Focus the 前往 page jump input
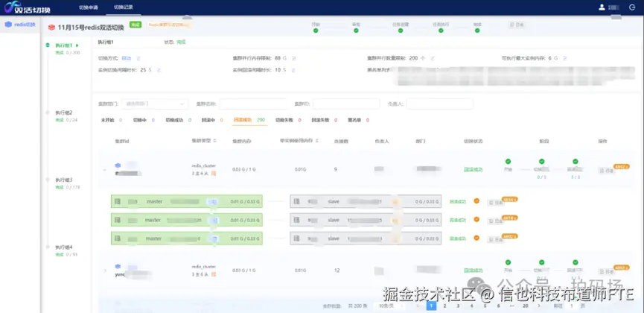The image size is (644, 313). (571, 306)
